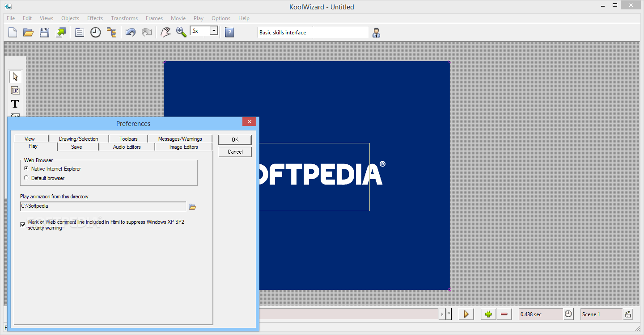The width and height of the screenshot is (644, 335).
Task: Open the help book icon
Action: coord(229,32)
